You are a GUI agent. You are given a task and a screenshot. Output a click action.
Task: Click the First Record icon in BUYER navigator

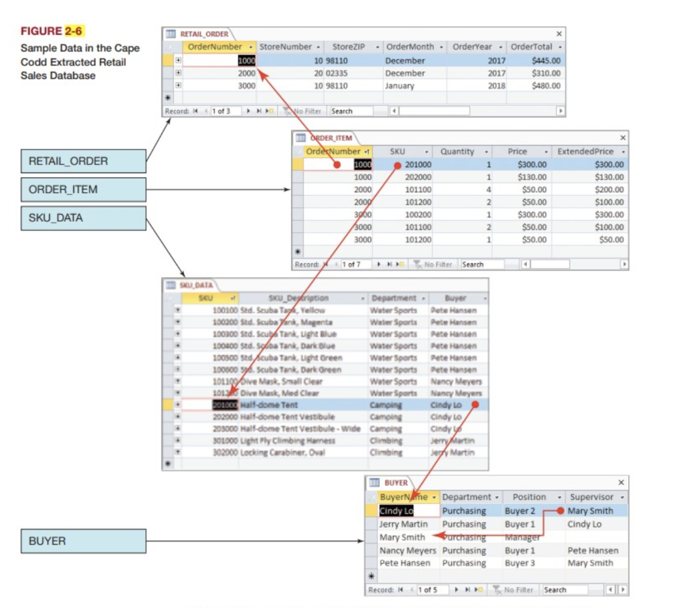[399, 589]
